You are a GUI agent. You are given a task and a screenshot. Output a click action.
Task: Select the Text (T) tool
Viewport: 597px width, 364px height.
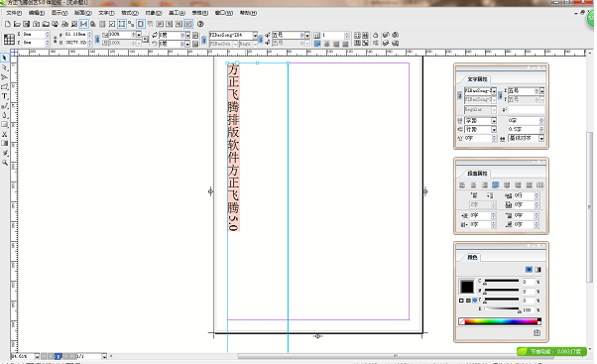pyautogui.click(x=5, y=96)
